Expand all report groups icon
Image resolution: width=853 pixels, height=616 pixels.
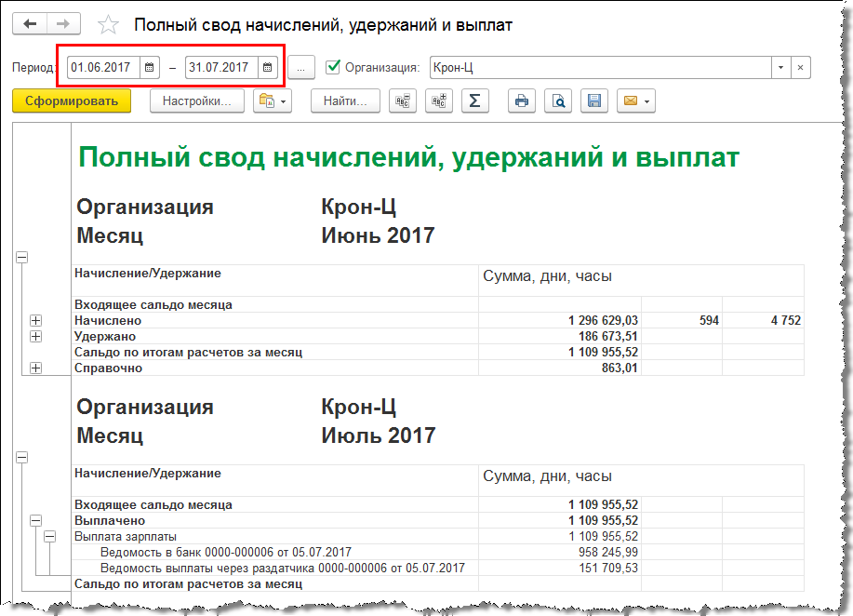pyautogui.click(x=439, y=101)
